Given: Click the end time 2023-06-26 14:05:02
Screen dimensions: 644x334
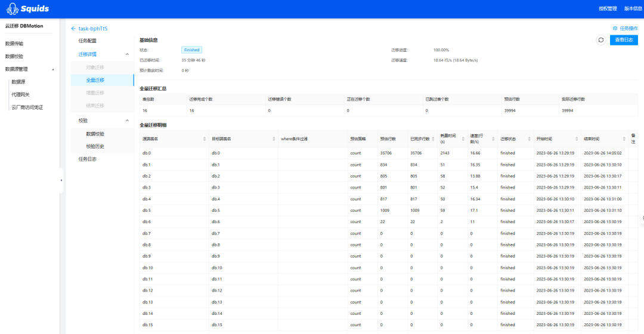Looking at the screenshot, I should point(602,153).
